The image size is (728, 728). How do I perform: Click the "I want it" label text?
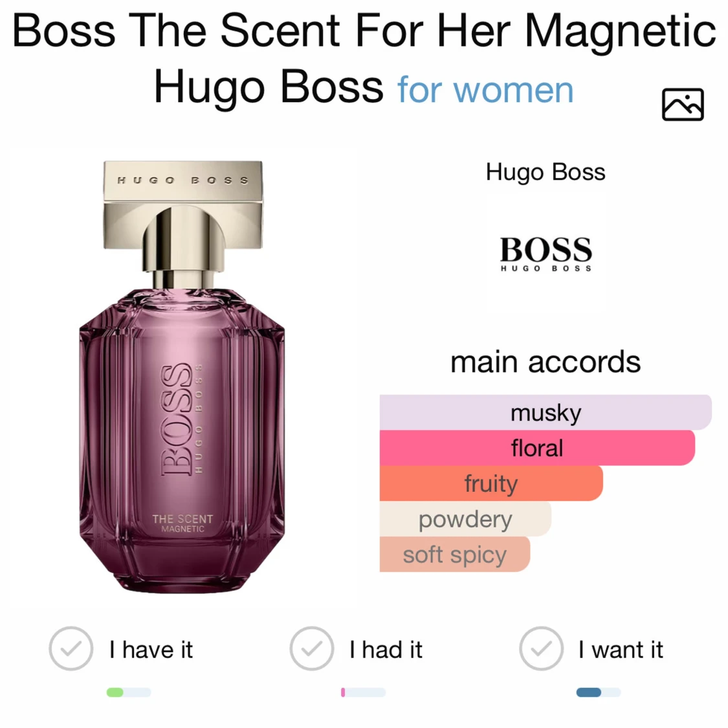[621, 650]
